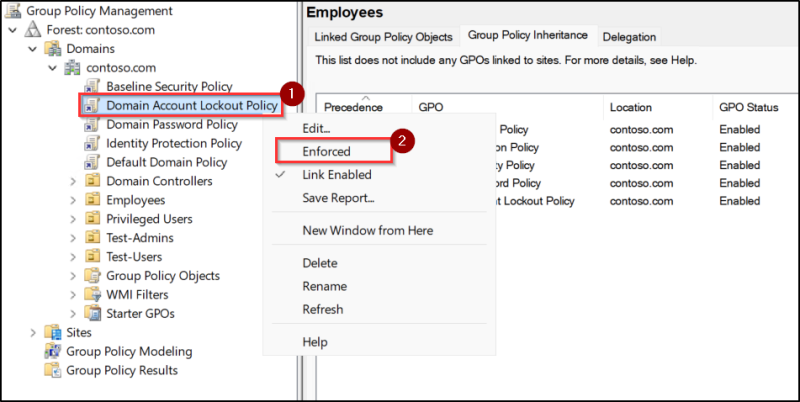
Task: Click the Test-Users OU folder icon
Action: tap(92, 257)
